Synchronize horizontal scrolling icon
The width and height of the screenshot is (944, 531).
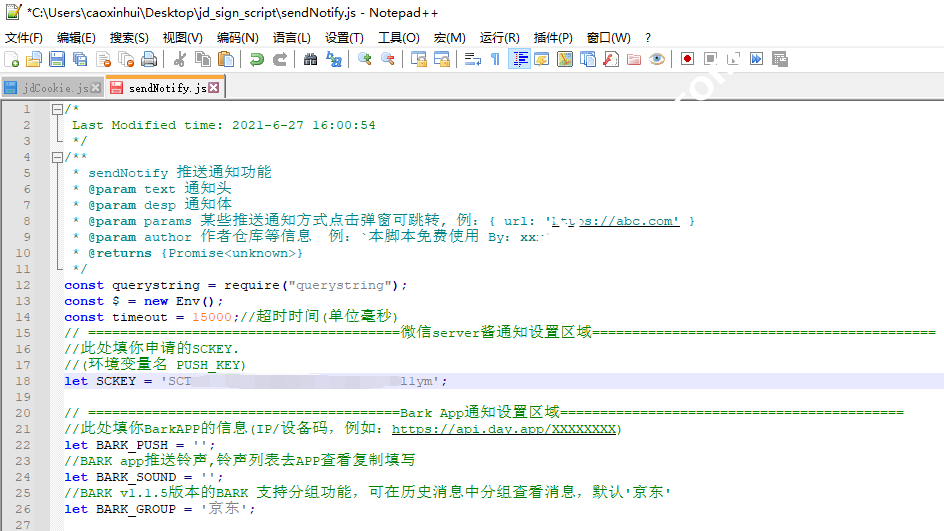(442, 59)
